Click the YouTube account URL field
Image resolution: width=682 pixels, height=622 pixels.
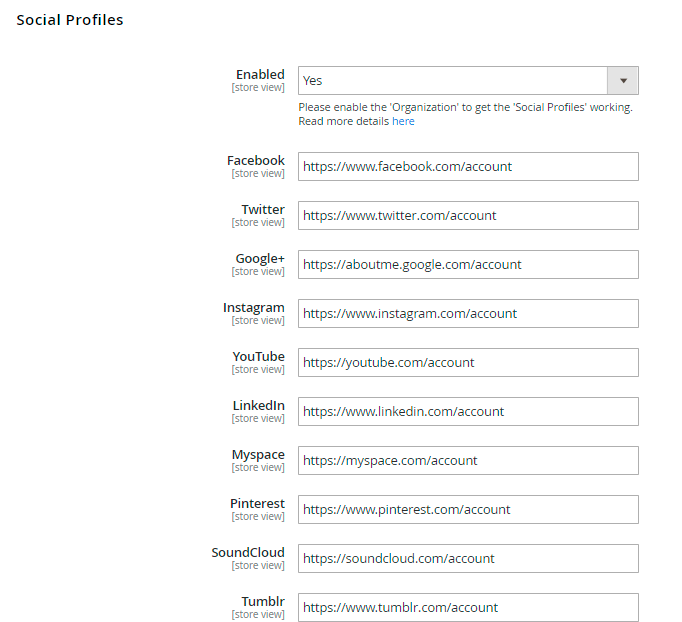[468, 363]
